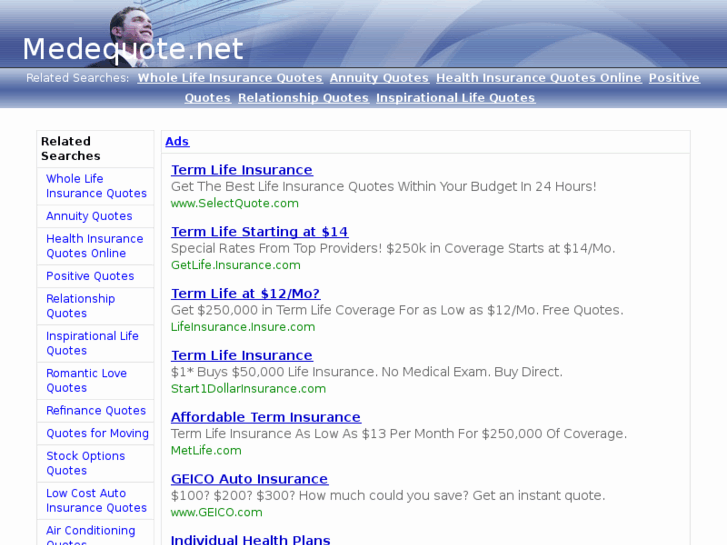The height and width of the screenshot is (545, 727).
Task: Open Refinance Quotes sidebar link
Action: coord(96,410)
